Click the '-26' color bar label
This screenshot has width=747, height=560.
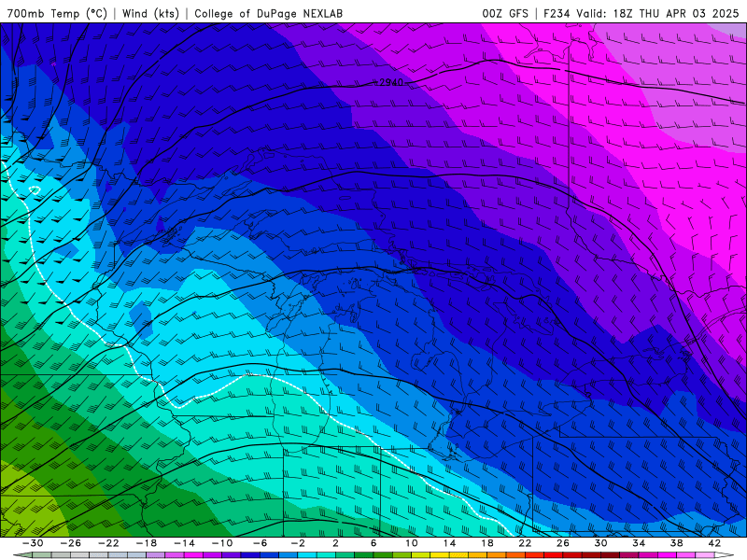[x=71, y=543]
